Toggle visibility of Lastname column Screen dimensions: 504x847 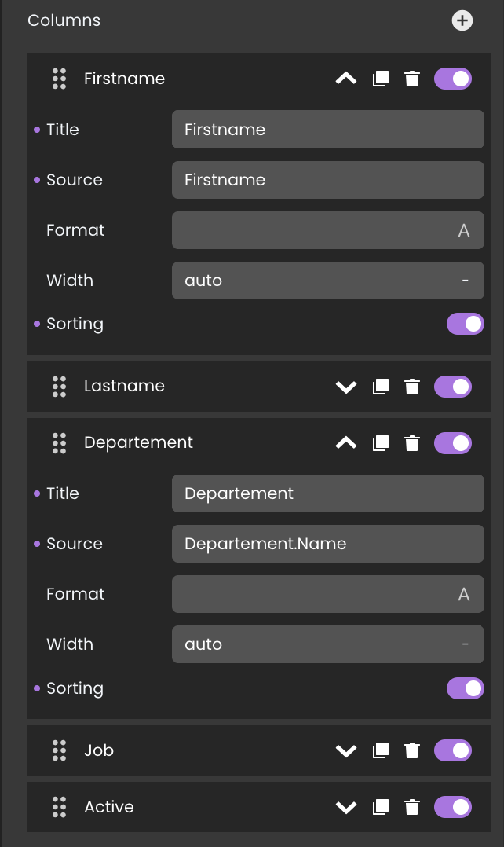click(x=452, y=386)
